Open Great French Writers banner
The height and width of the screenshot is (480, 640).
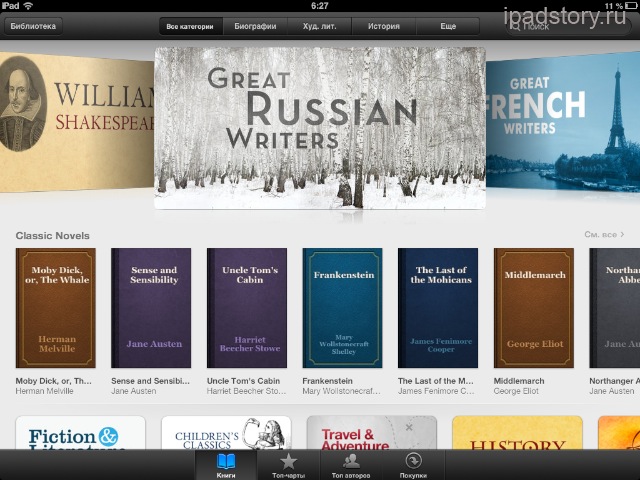(x=563, y=122)
